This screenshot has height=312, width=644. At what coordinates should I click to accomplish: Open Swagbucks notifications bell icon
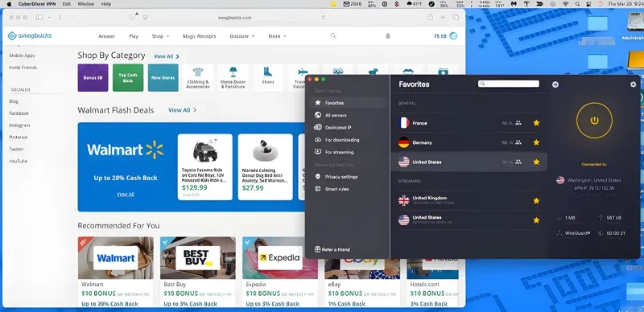click(388, 35)
